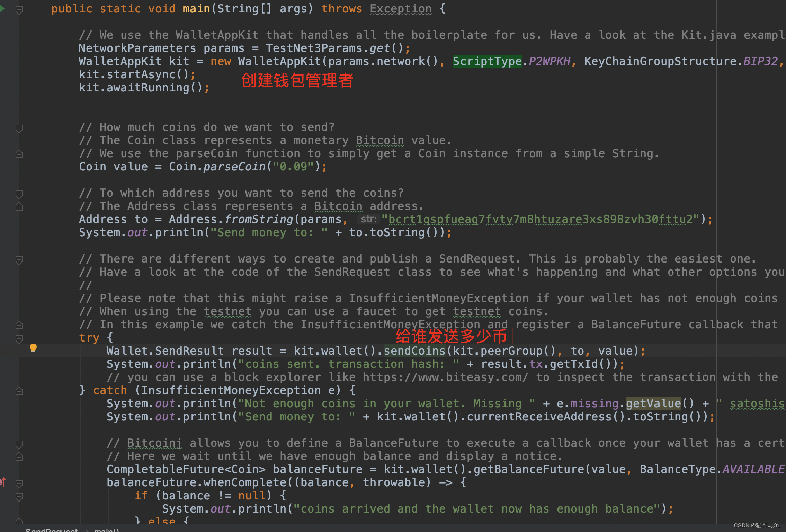Collapse the catch InsufficientMoneyException fold marker
The width and height of the screenshot is (786, 532).
click(19, 391)
